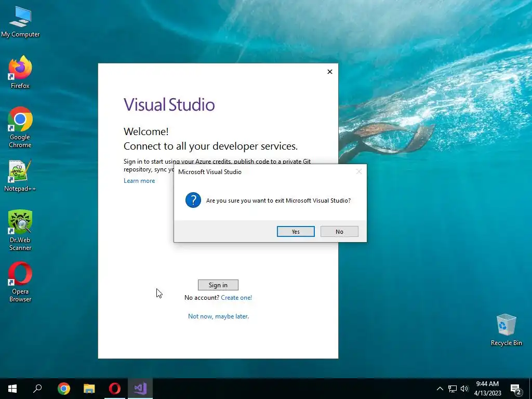This screenshot has width=532, height=399.
Task: Select Opera Browser desktop shortcut
Action: 20,282
